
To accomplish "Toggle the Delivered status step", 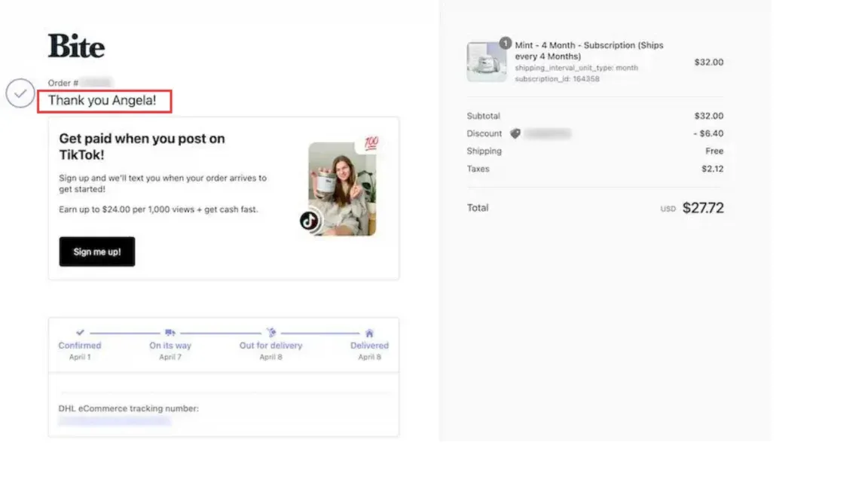I will click(x=369, y=345).
